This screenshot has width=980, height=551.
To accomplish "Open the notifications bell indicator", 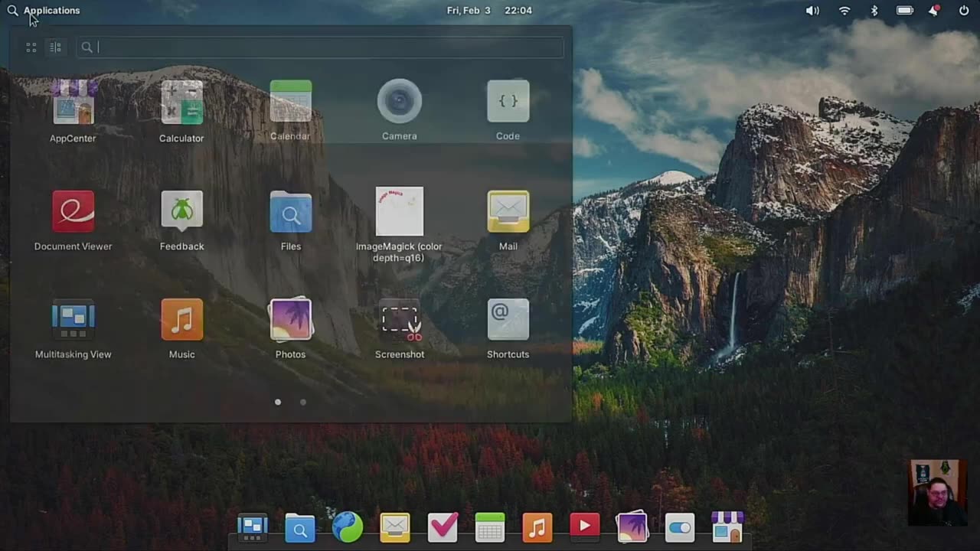I will tap(935, 11).
